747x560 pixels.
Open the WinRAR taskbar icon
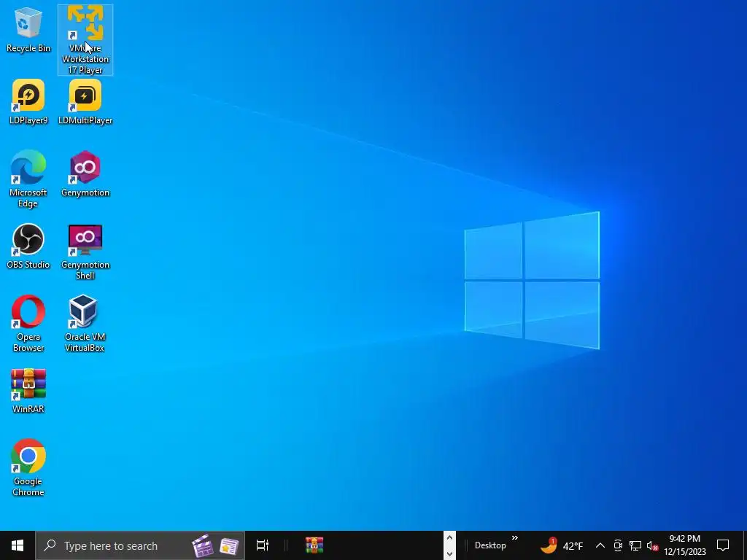(314, 545)
